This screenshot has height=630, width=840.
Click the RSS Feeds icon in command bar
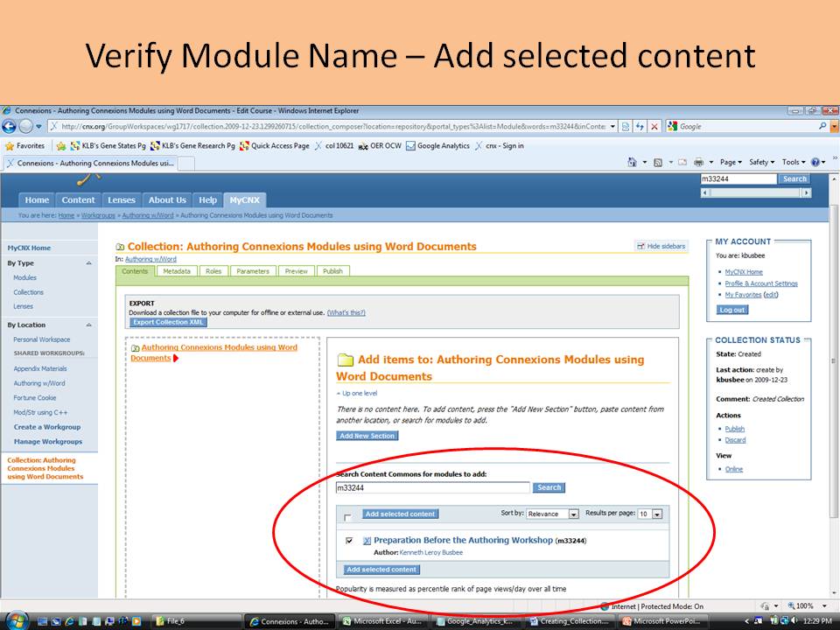coord(658,163)
